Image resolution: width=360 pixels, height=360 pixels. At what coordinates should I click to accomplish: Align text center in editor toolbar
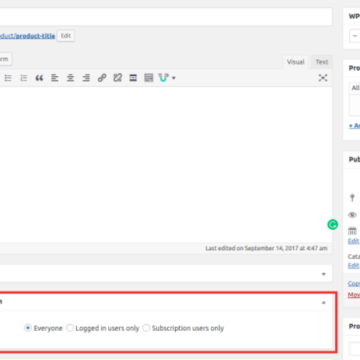click(x=70, y=78)
